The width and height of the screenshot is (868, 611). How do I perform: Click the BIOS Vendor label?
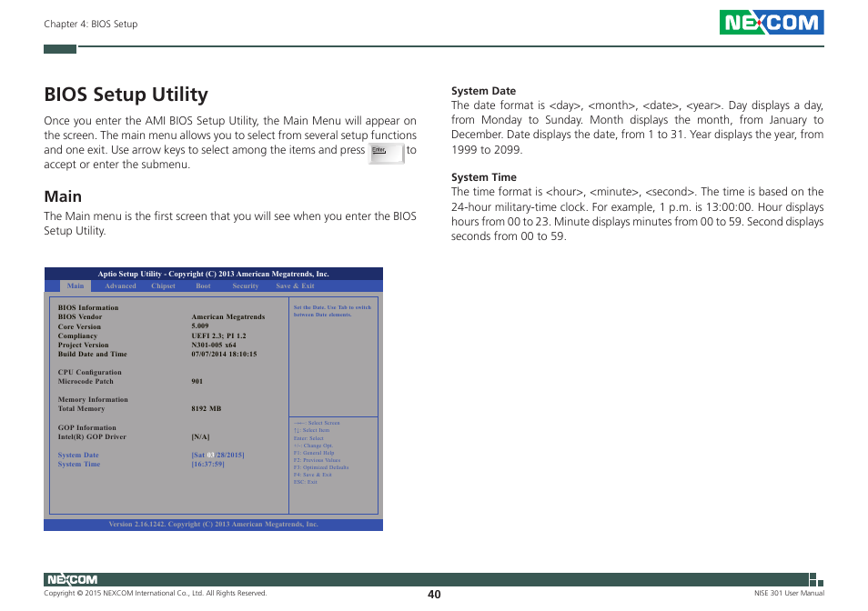[80, 316]
